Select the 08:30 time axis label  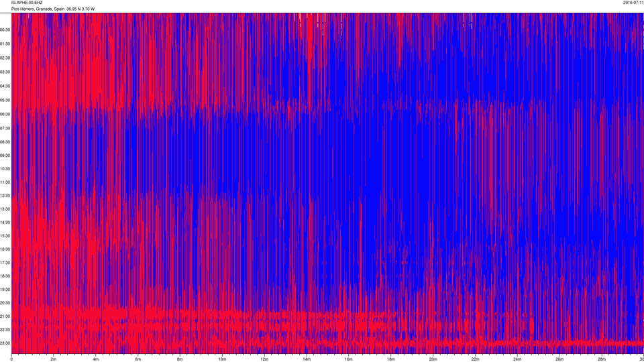click(5, 142)
